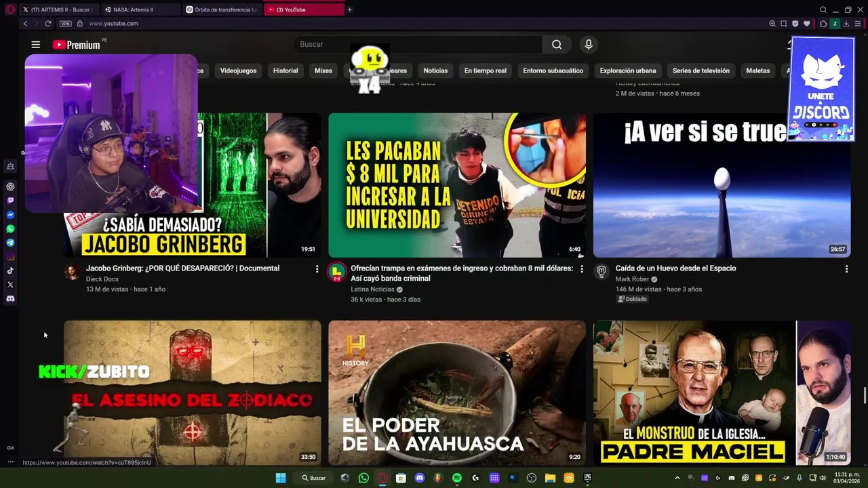The image size is (868, 488).
Task: Activate voice search microphone icon
Action: pyautogui.click(x=589, y=45)
